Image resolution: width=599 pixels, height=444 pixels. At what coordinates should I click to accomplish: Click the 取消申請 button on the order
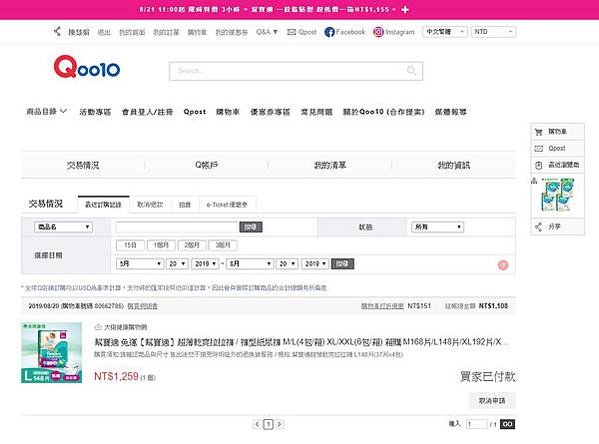tap(492, 400)
